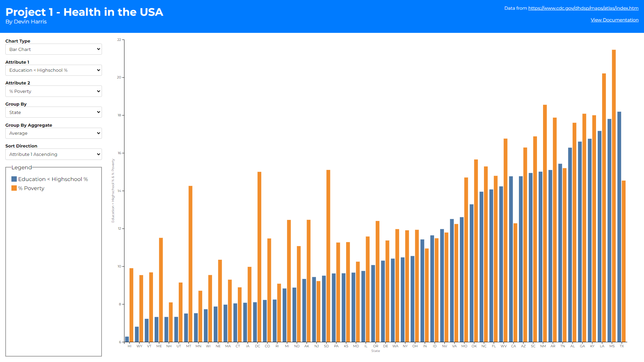Click the orange bar for HI
Image resolution: width=644 pixels, height=362 pixels.
click(131, 305)
